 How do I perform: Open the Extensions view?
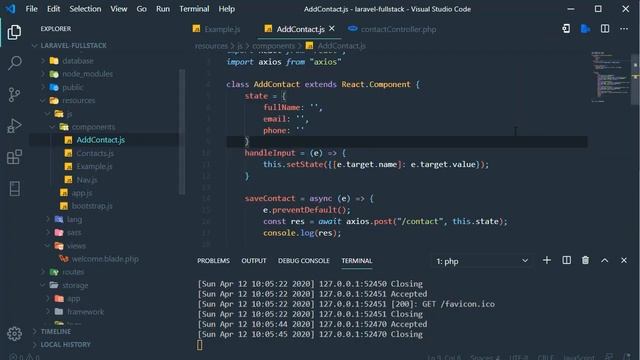point(14,157)
